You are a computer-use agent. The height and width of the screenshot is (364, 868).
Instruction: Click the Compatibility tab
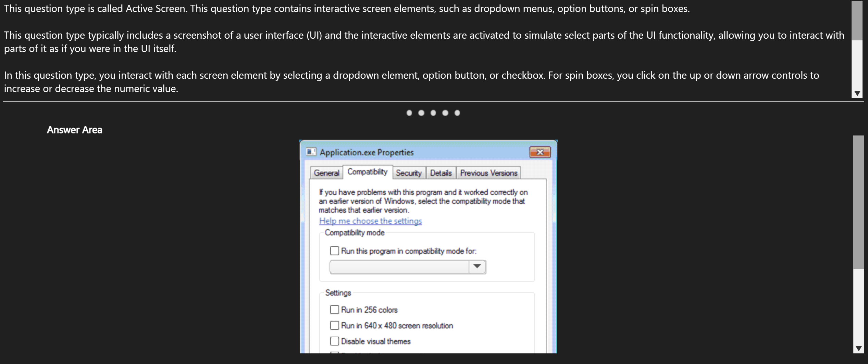(x=368, y=172)
